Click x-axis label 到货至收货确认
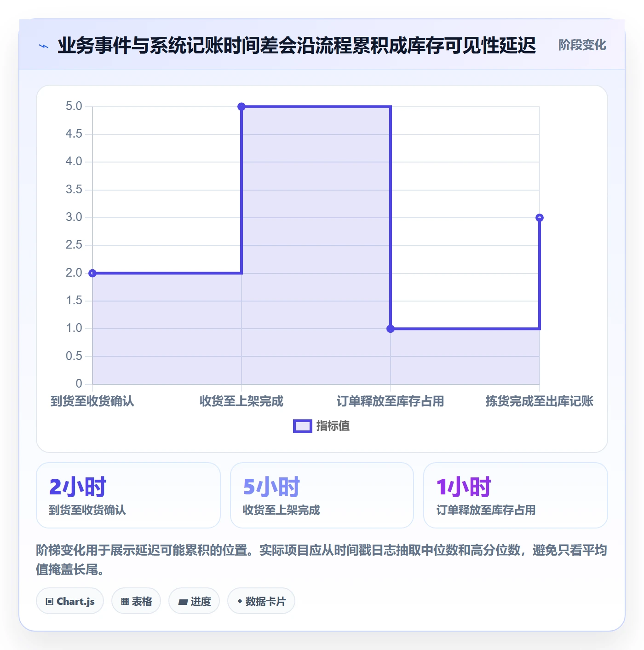This screenshot has width=644, height=650. (92, 401)
